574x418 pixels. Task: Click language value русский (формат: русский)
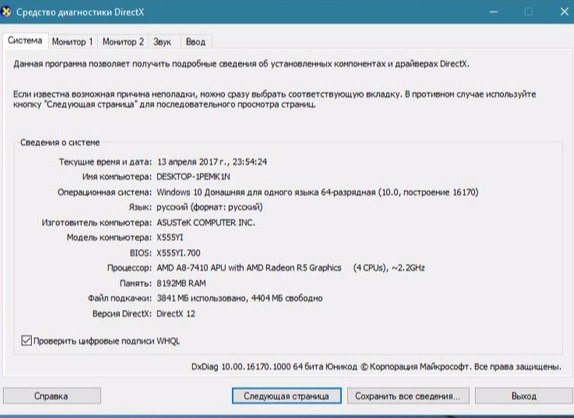tap(209, 207)
